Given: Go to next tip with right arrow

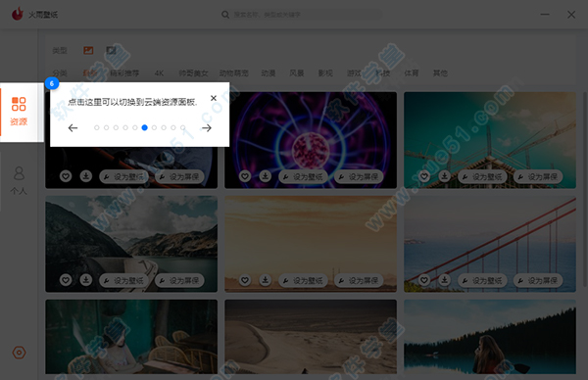Looking at the screenshot, I should click(207, 128).
